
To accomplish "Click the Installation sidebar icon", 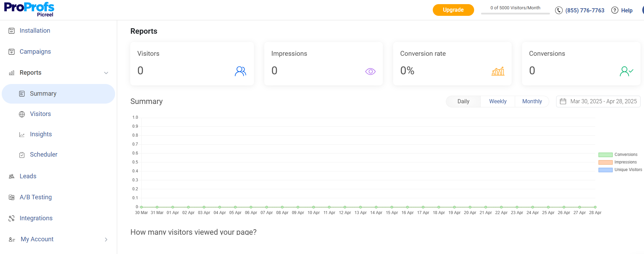I will 12,31.
